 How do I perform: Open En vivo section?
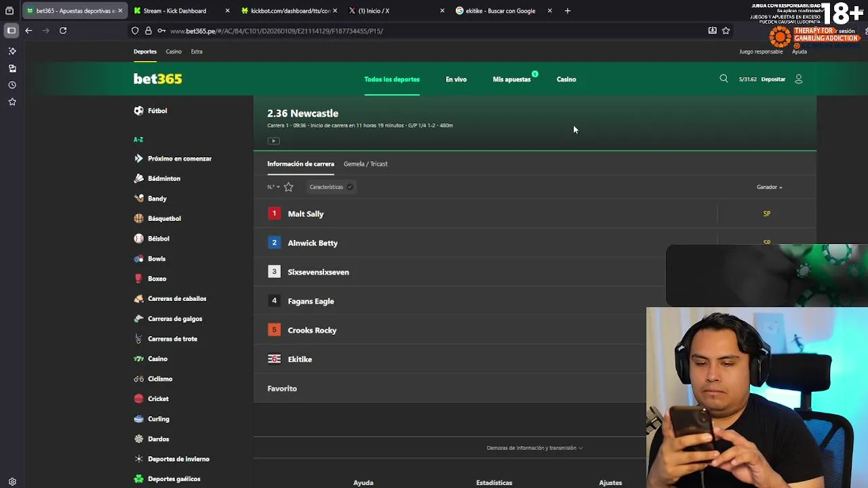(x=456, y=79)
